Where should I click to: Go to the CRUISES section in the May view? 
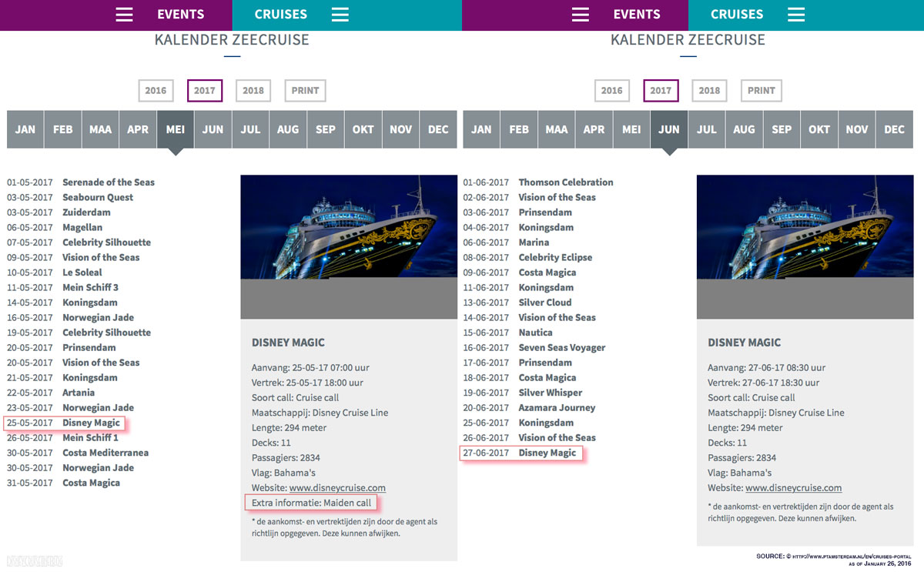pyautogui.click(x=281, y=15)
